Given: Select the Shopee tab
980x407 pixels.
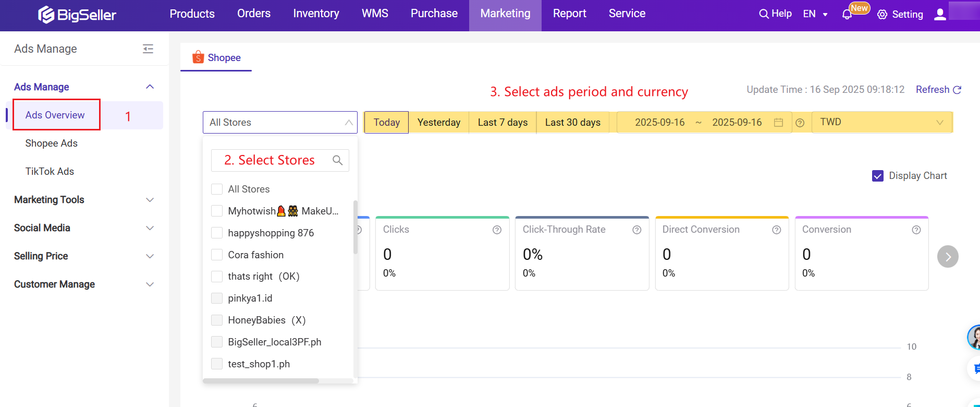Looking at the screenshot, I should pyautogui.click(x=216, y=57).
